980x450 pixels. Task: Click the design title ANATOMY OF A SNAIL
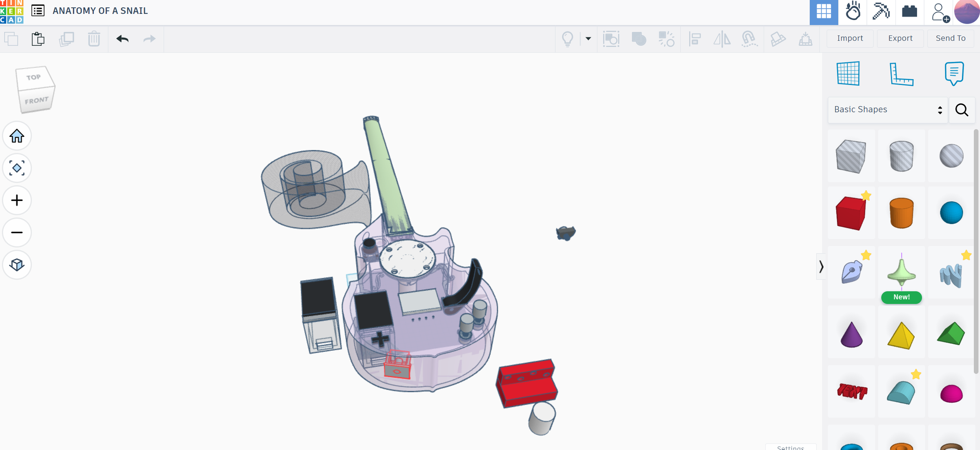pyautogui.click(x=100, y=11)
